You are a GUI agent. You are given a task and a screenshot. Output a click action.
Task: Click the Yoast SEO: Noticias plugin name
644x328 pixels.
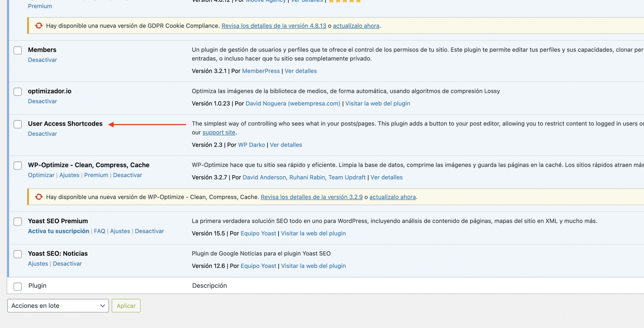(58, 254)
